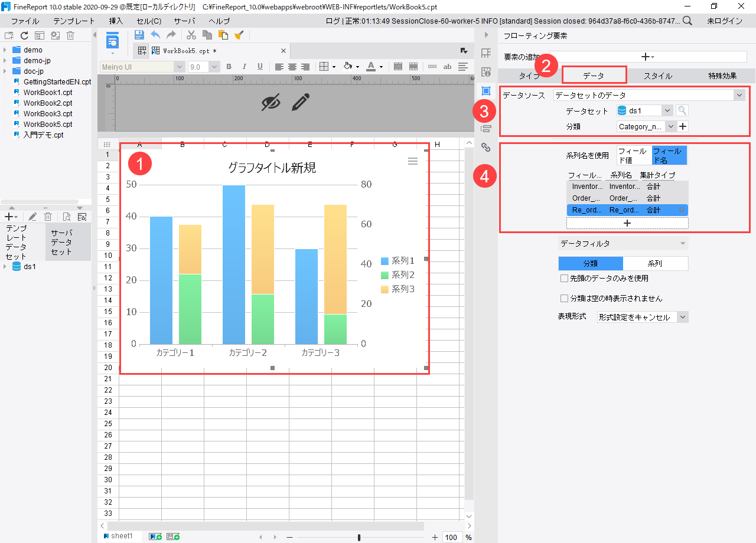Image resolution: width=756 pixels, height=543 pixels.
Task: Click the hyperlink chain icon in side strip
Action: [486, 147]
